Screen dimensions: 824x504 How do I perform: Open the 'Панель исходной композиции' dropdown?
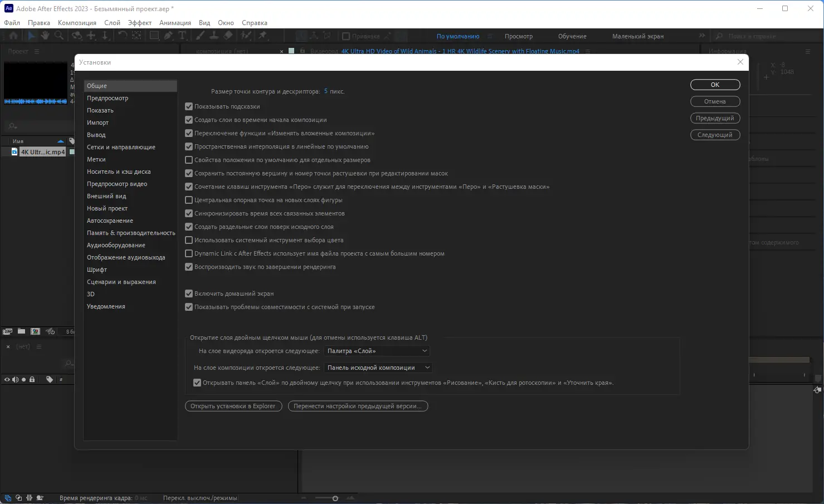[378, 368]
